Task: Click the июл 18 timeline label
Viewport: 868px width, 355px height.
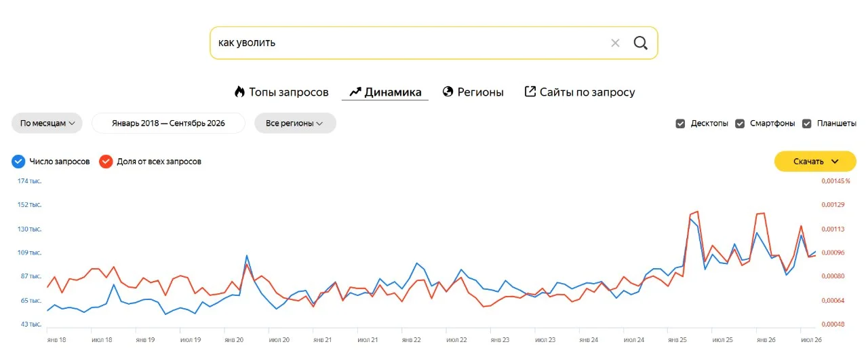Action: [x=101, y=339]
